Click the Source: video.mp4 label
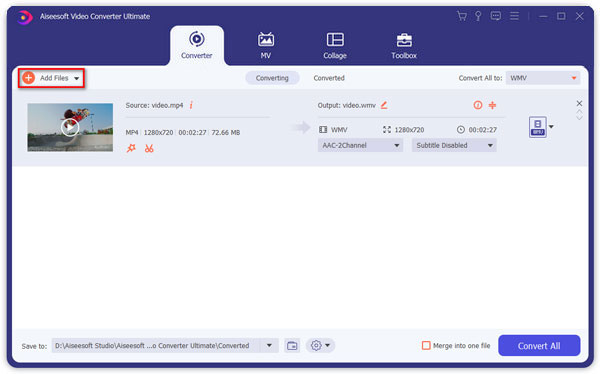Viewport: 600px width, 374px height. tap(154, 105)
